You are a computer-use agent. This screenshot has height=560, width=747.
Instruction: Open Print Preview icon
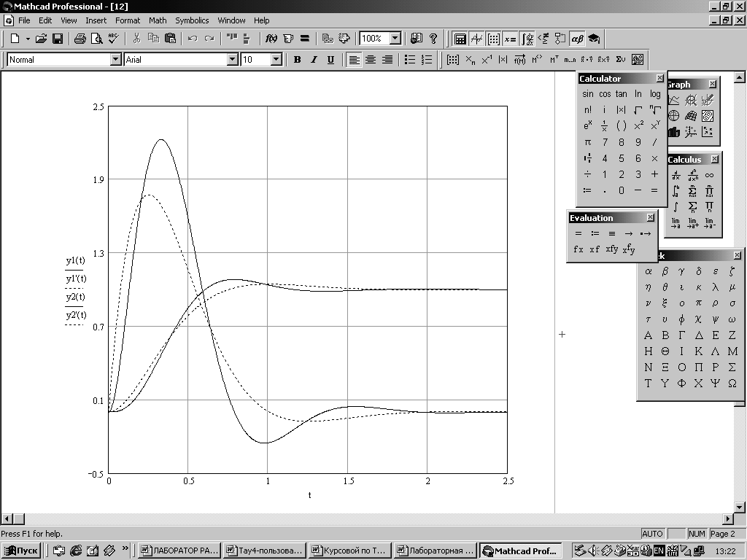click(x=97, y=39)
